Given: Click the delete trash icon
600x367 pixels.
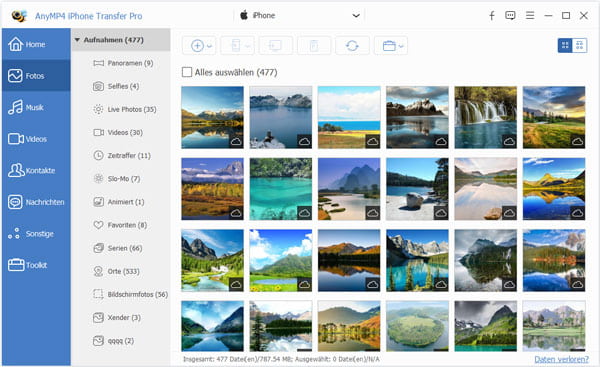Looking at the screenshot, I should tap(314, 46).
